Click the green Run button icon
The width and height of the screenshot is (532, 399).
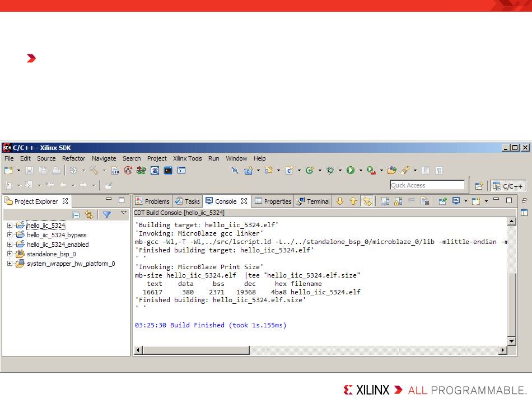coord(351,170)
